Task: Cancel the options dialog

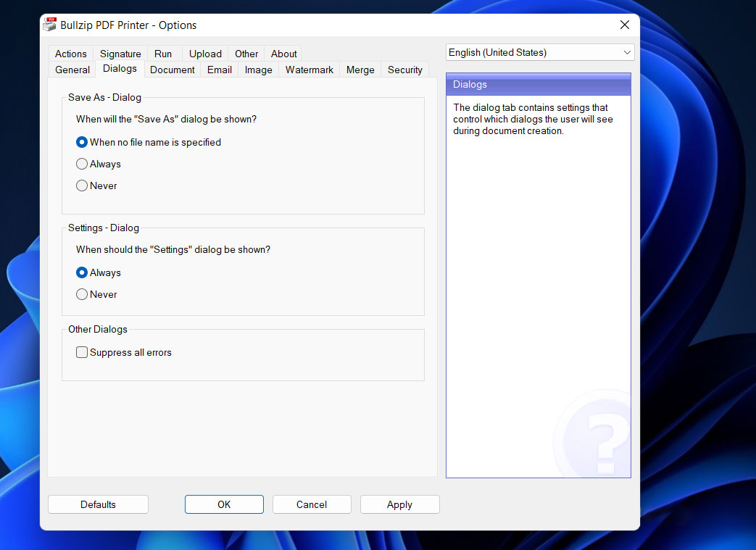Action: [x=312, y=504]
